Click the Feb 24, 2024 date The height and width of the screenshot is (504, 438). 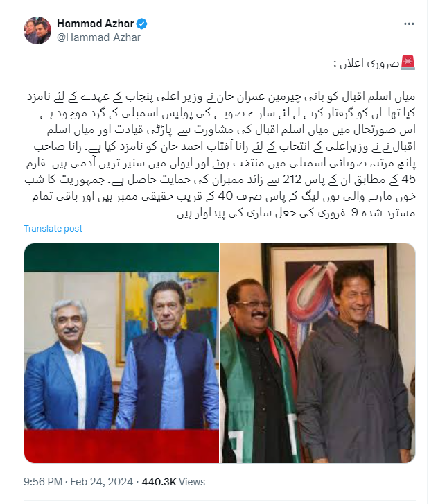pos(102,482)
